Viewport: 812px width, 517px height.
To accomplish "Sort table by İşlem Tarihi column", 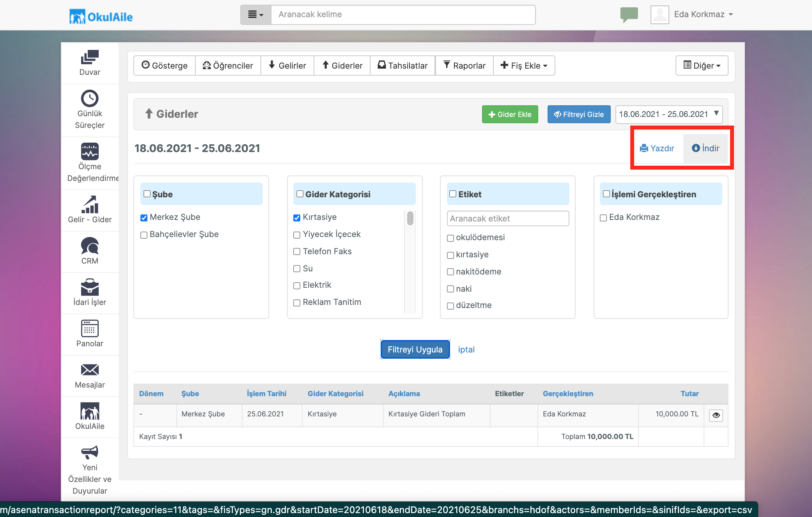I will pos(266,393).
